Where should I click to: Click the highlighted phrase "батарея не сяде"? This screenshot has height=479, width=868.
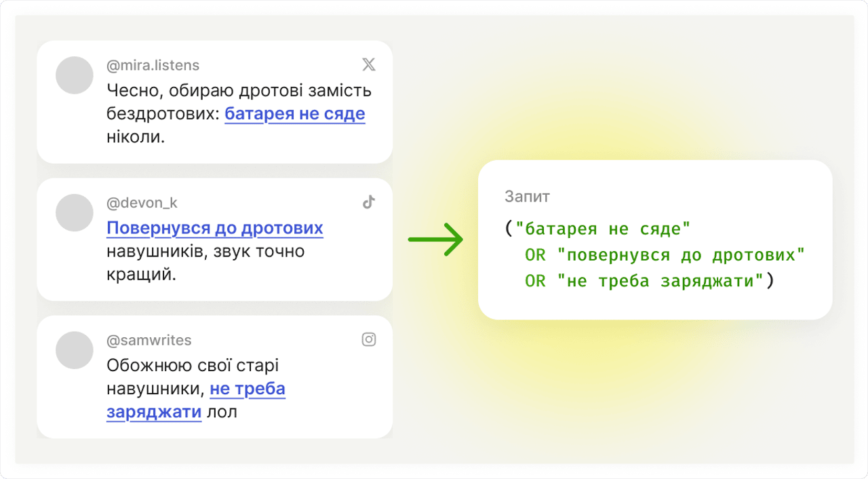pos(295,114)
